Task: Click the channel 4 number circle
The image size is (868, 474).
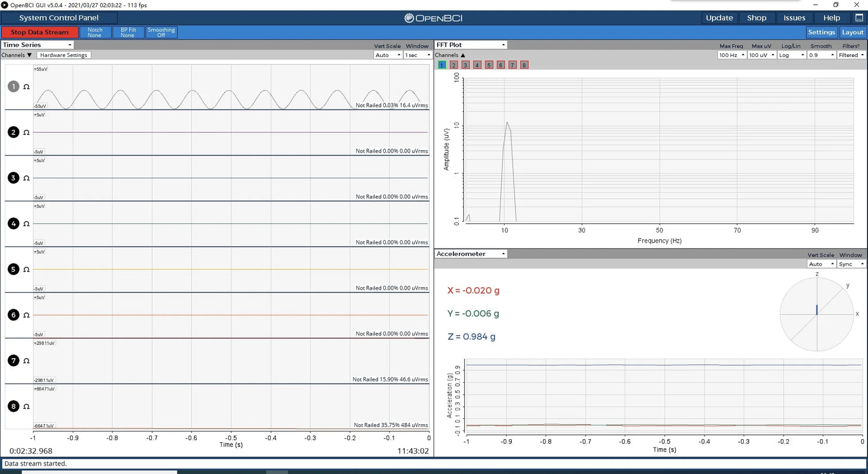Action: tap(13, 223)
